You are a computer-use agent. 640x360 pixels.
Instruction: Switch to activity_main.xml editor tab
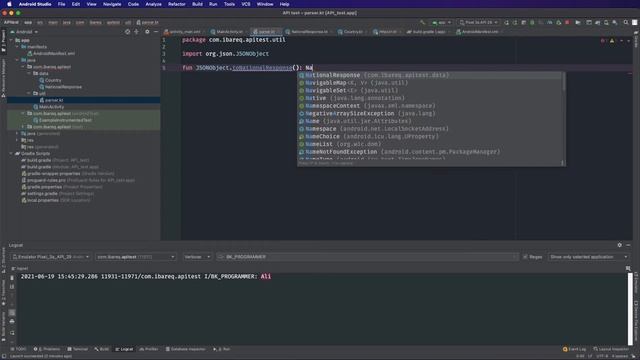[x=184, y=31]
